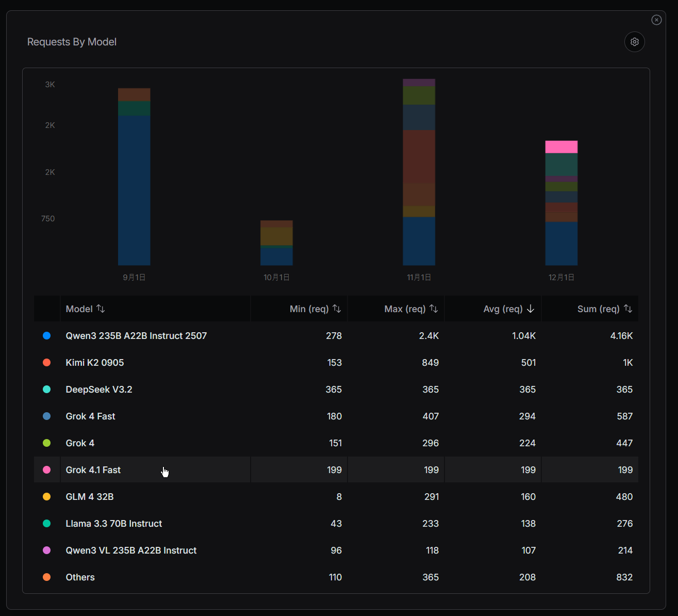Click Kimi K2 0905 Max value 849
This screenshot has height=616, width=678.
[x=431, y=362]
